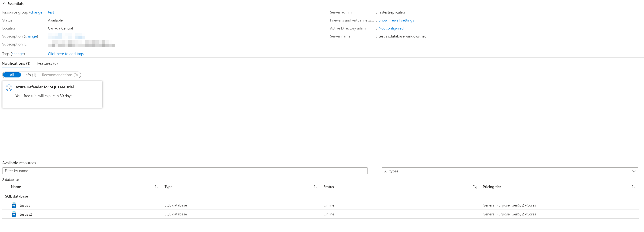The image size is (644, 232).
Task: Click the clock icon on Defender trial card
Action: tap(9, 88)
